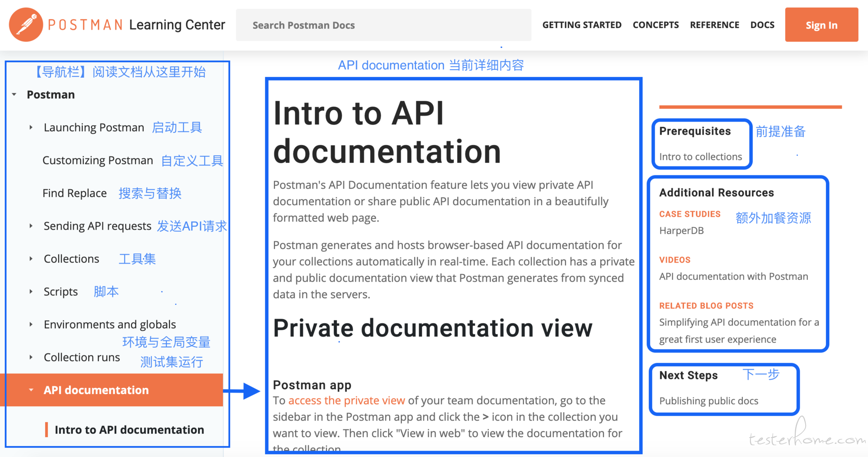Open Customizing Postman in the sidebar

point(98,160)
